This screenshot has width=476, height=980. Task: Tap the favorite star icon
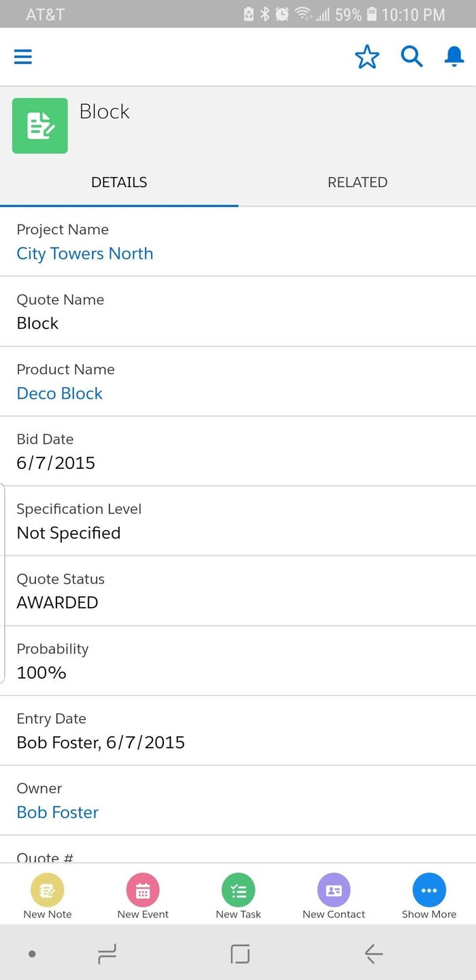[x=367, y=57]
